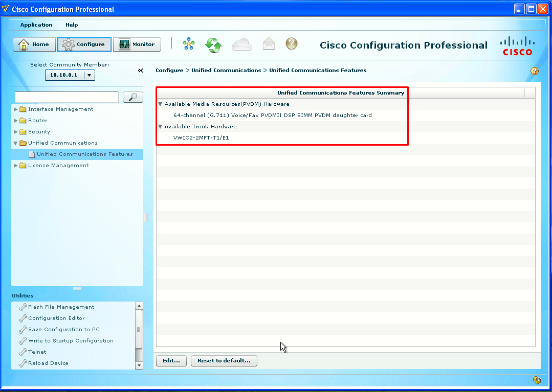Click the round help question-mark toolbar icon
This screenshot has width=552, height=392.
coord(292,43)
